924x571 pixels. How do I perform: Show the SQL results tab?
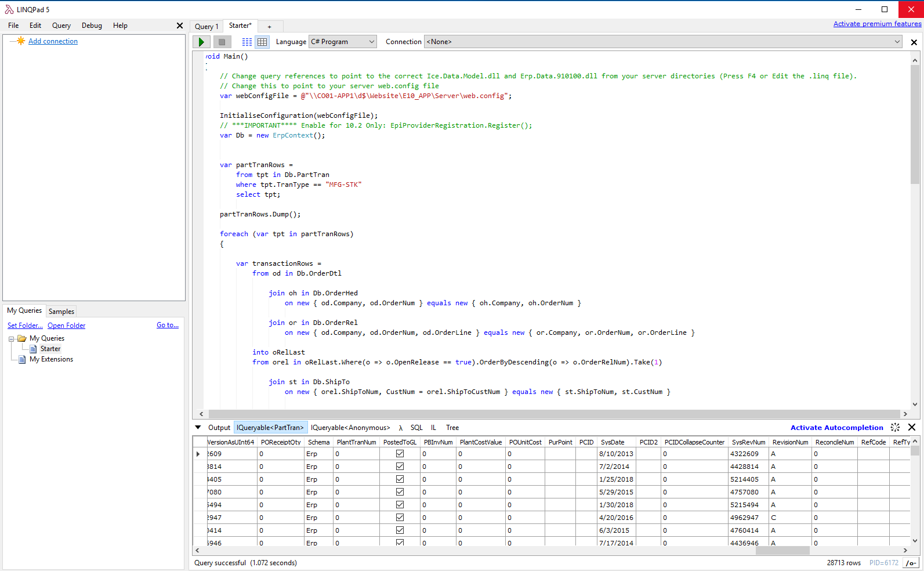point(416,428)
